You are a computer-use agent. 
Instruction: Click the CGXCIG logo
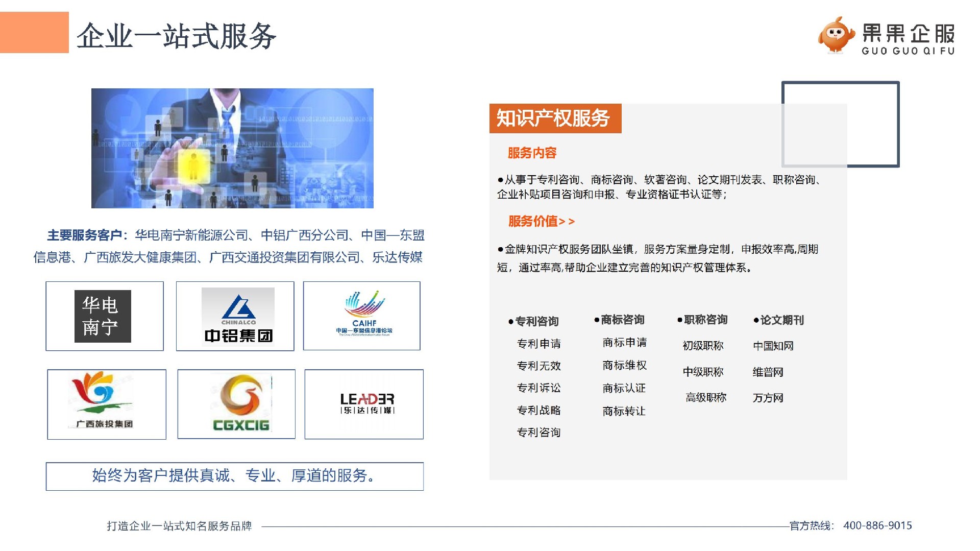(241, 403)
